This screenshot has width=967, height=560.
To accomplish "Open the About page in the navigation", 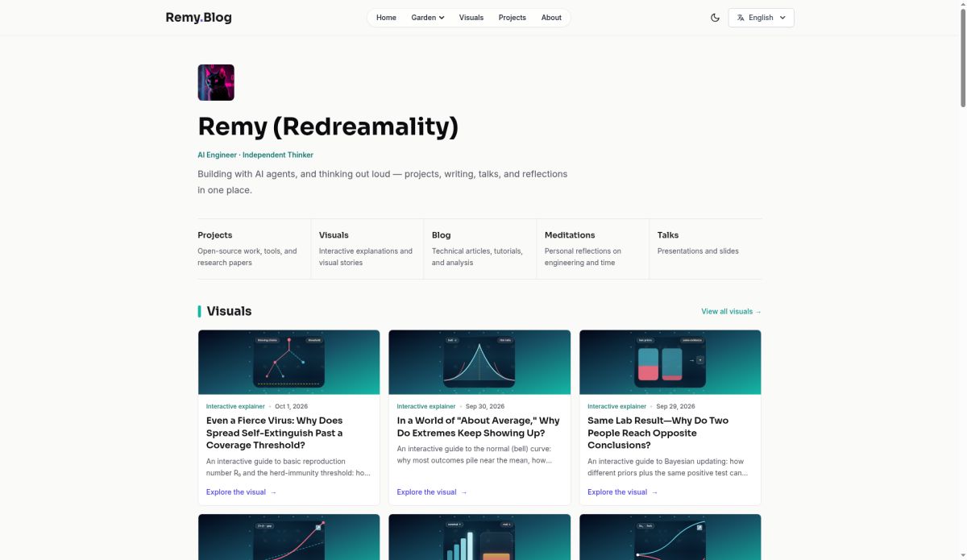I will 551,18.
